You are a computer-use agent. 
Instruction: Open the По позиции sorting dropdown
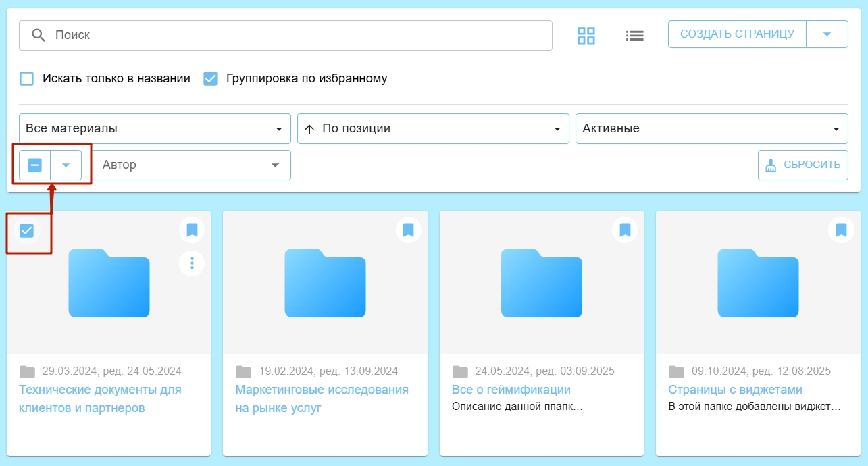point(432,128)
